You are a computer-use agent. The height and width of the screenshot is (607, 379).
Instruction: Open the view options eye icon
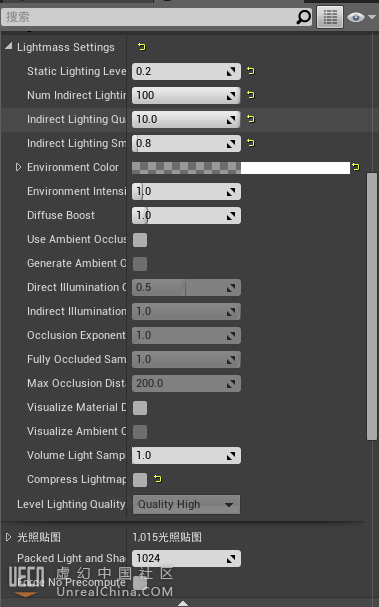(361, 17)
